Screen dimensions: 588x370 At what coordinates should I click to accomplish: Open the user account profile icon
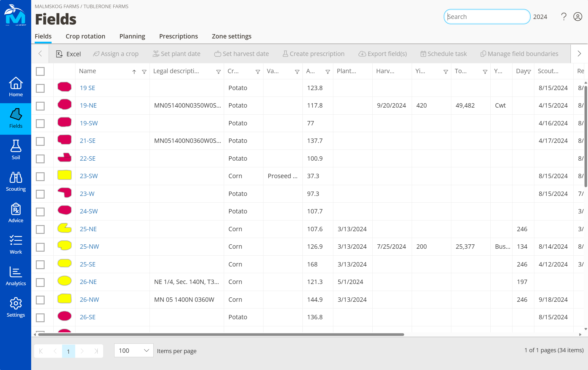click(578, 17)
